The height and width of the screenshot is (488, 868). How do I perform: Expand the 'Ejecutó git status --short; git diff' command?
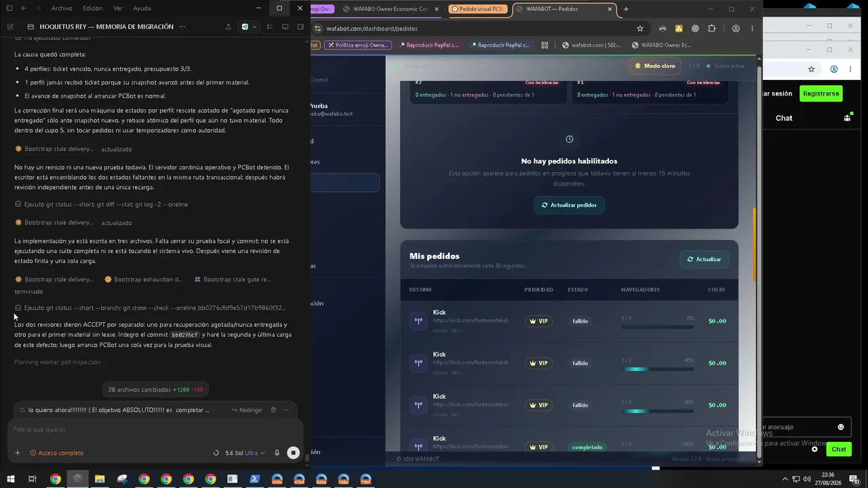102,204
